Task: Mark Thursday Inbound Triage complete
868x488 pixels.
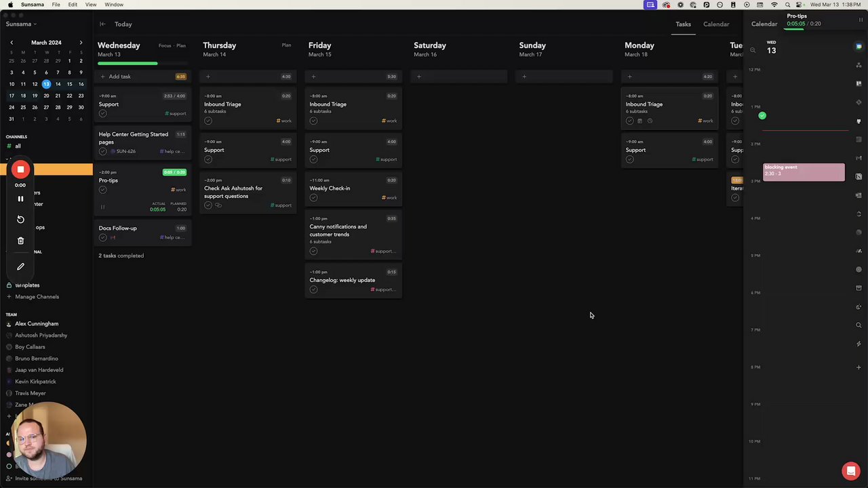Action: pos(208,121)
